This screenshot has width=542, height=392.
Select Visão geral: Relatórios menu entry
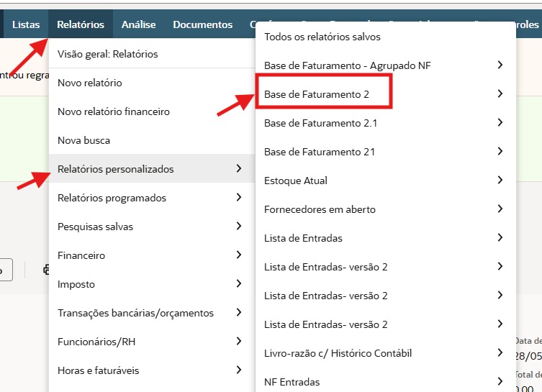coord(107,54)
